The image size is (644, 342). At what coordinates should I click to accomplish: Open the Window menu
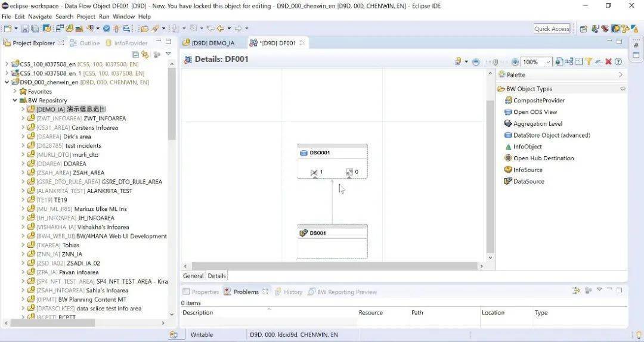(123, 17)
